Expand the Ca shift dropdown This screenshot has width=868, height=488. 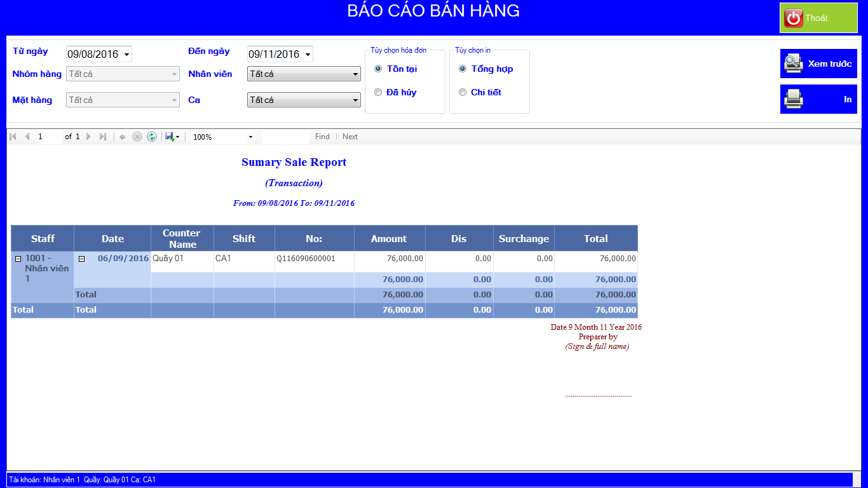coord(304,100)
